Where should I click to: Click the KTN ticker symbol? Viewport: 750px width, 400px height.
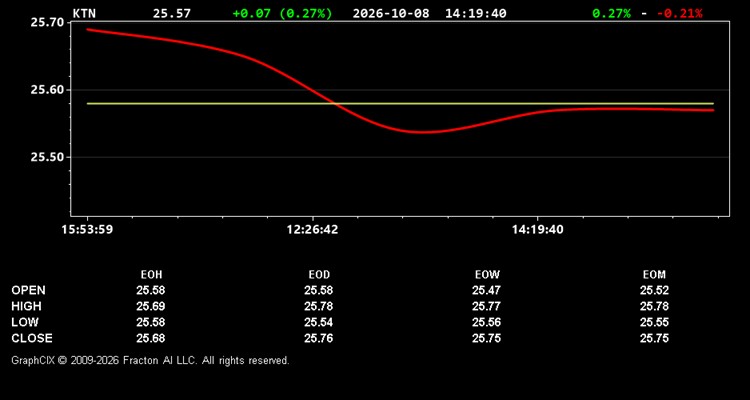point(84,13)
